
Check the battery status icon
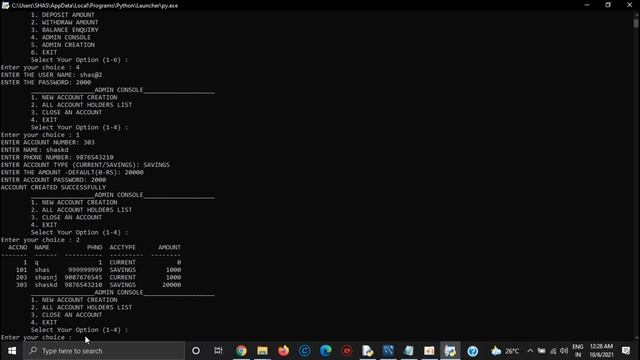[542, 351]
